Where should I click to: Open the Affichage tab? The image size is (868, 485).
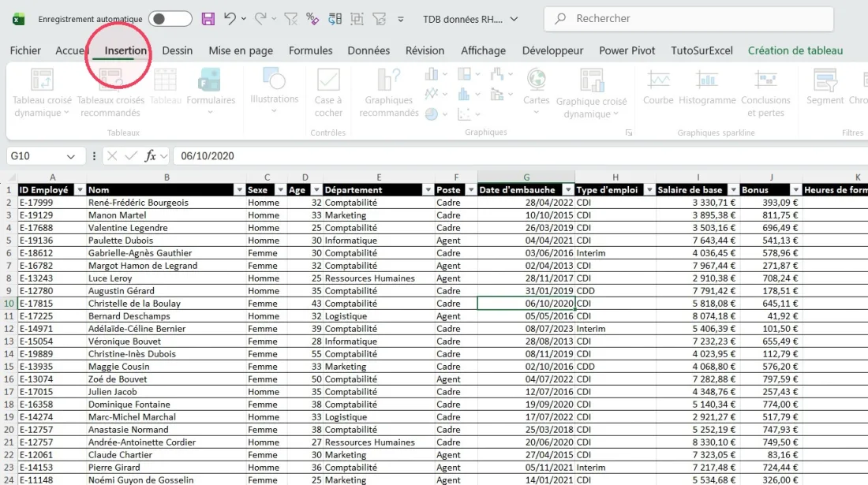pos(483,50)
